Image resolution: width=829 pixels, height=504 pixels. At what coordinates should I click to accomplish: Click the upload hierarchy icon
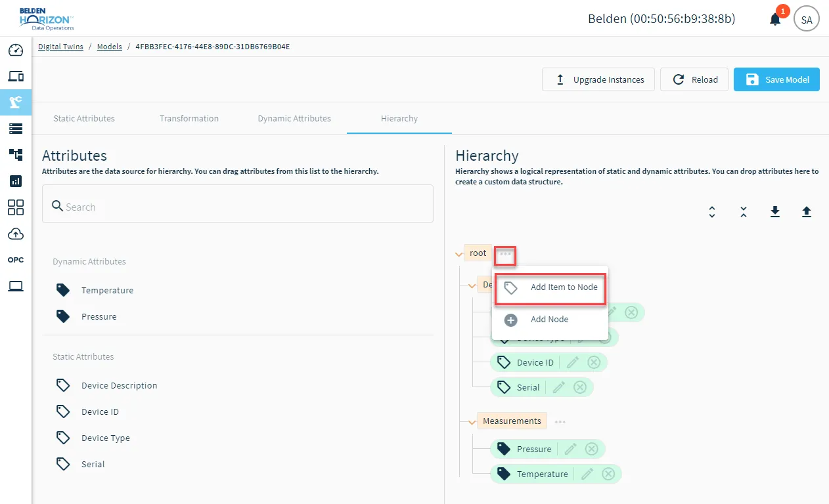(x=807, y=212)
